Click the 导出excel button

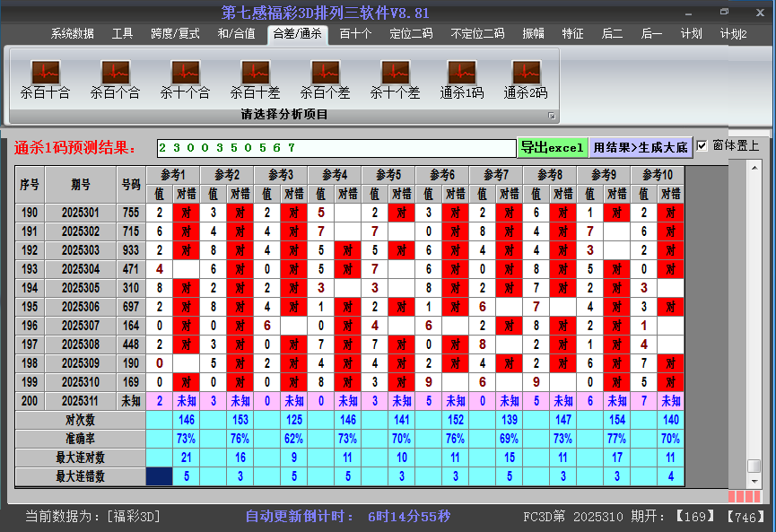553,145
